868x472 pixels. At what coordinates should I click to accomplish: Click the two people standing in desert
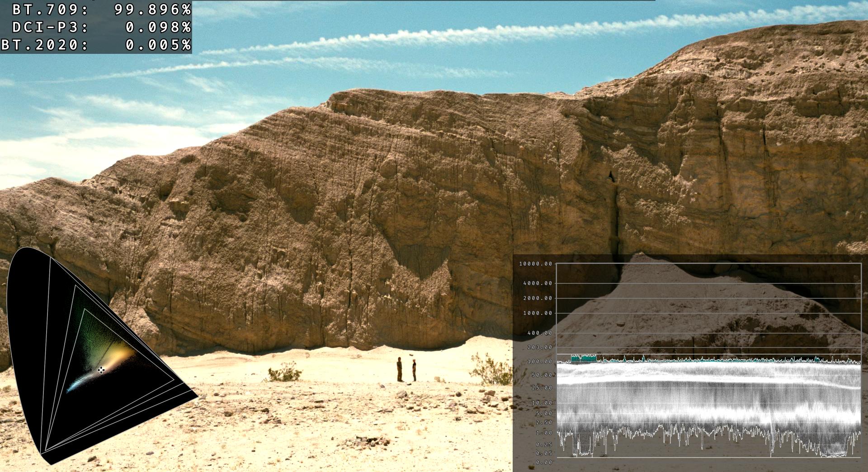coord(406,369)
